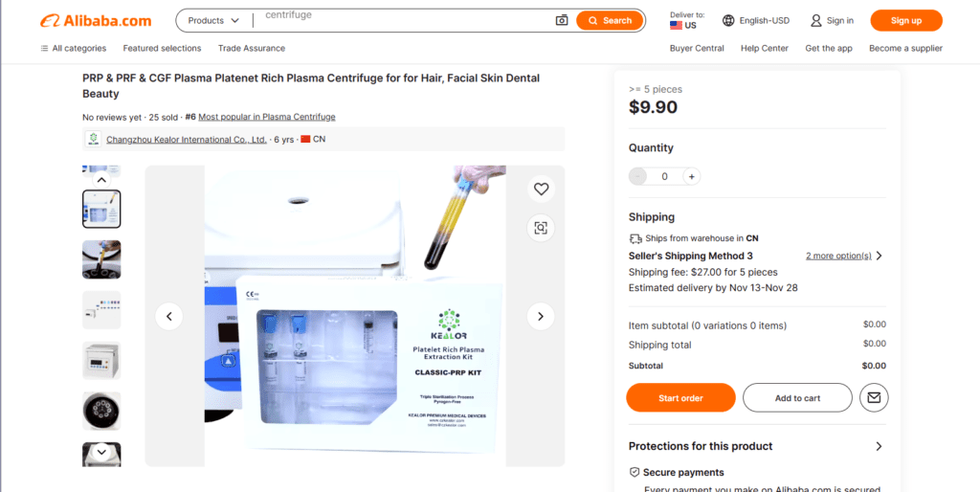The height and width of the screenshot is (492, 980).
Task: Open Trade Assurance menu item
Action: (x=251, y=48)
